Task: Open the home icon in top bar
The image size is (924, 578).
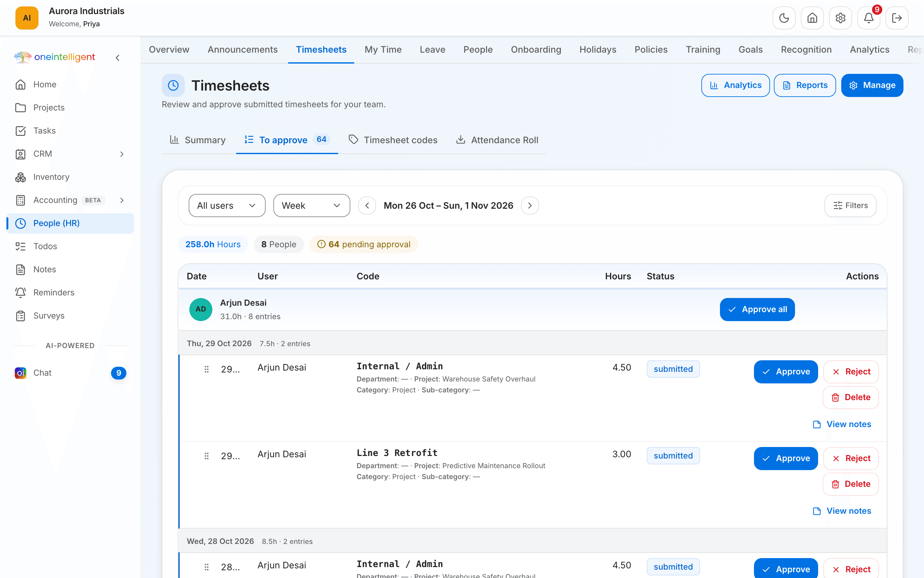Action: coord(812,18)
